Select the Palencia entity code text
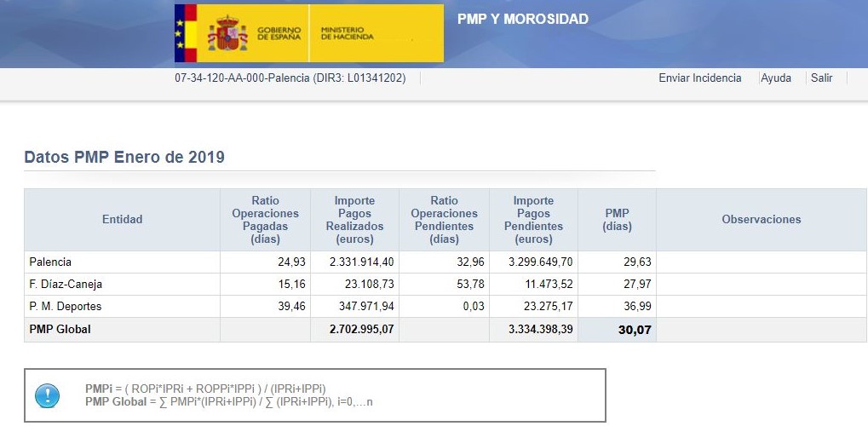Viewport: 868px width, 432px height. (290, 78)
